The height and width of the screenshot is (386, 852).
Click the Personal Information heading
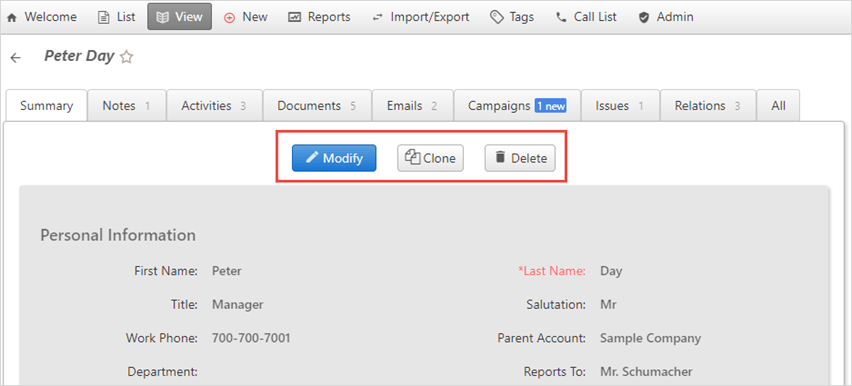pyautogui.click(x=118, y=235)
